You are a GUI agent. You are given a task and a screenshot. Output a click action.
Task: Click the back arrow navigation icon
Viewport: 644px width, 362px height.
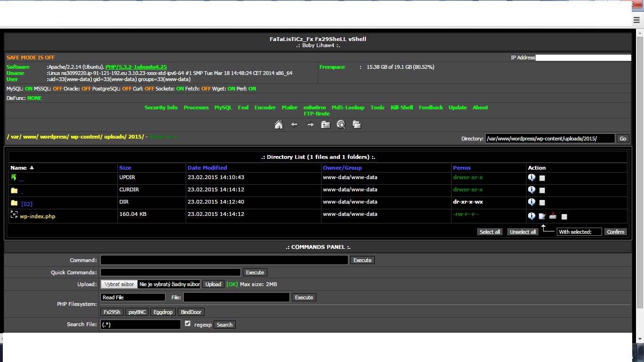(294, 125)
